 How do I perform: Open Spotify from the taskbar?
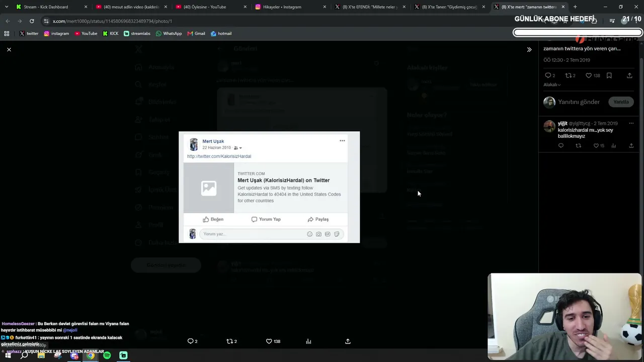click(x=107, y=355)
